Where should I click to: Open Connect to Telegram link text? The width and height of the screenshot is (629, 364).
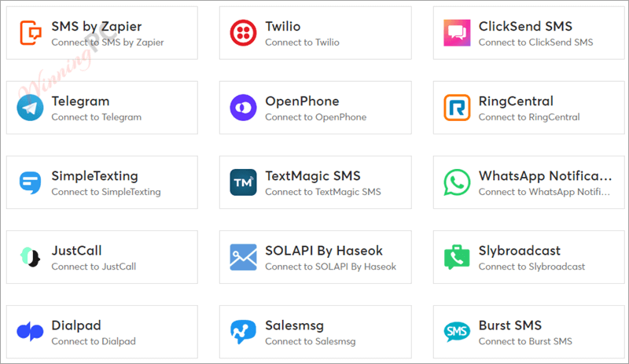(96, 117)
